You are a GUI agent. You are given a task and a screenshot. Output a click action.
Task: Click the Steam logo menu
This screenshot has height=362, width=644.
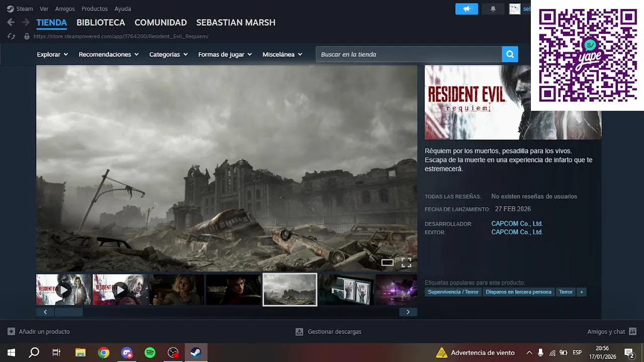[x=20, y=9]
